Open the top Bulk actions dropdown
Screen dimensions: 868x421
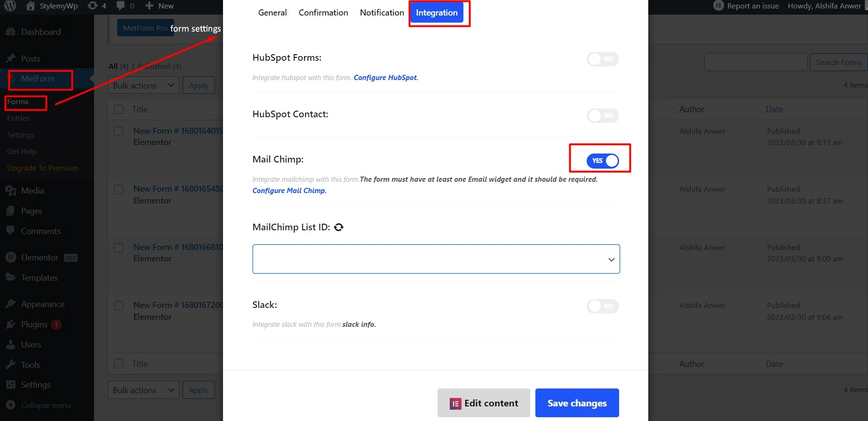coord(143,85)
